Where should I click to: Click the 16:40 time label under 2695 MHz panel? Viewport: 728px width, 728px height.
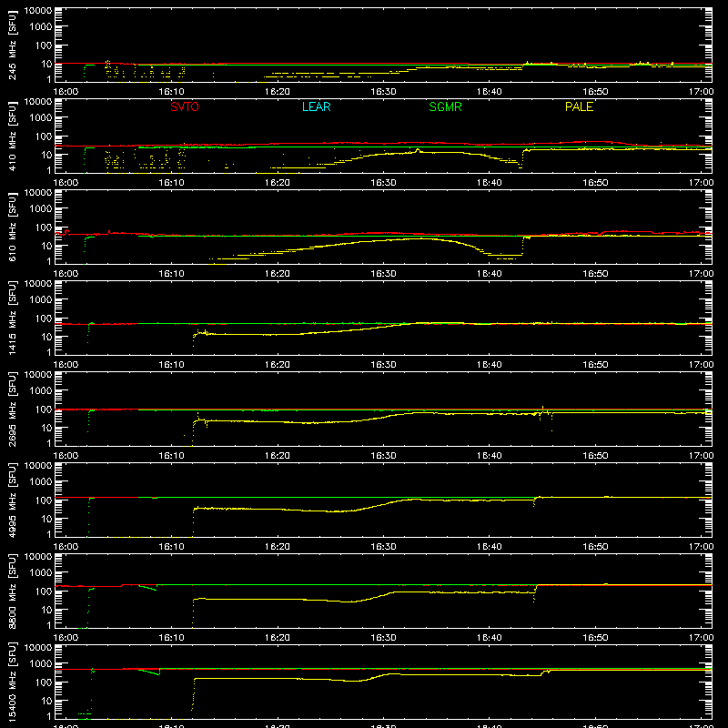click(x=490, y=456)
